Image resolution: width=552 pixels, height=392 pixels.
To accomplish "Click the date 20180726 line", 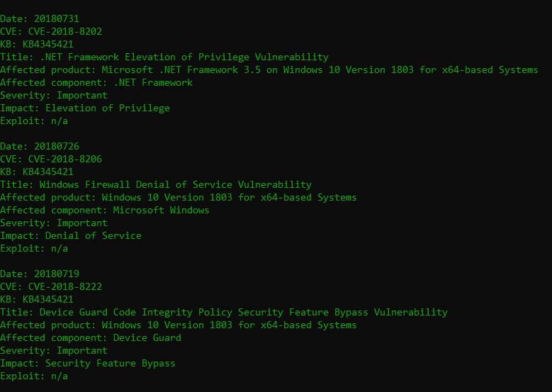I will click(x=40, y=146).
